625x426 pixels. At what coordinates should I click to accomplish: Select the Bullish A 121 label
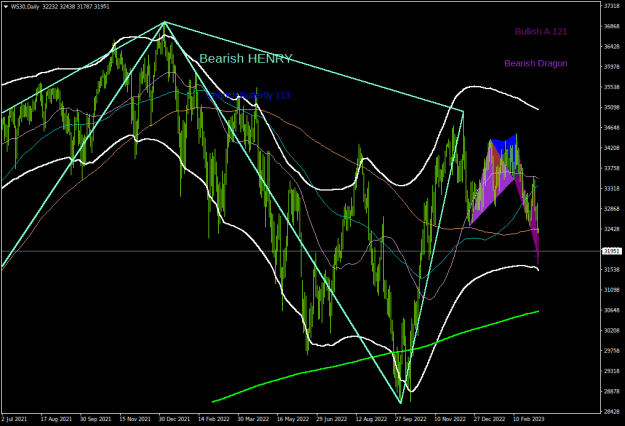click(540, 31)
